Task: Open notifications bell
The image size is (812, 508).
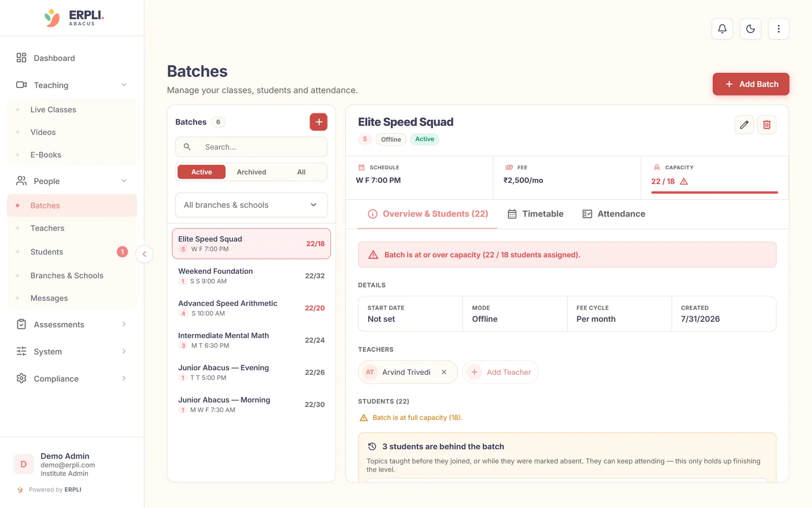Action: coord(722,29)
